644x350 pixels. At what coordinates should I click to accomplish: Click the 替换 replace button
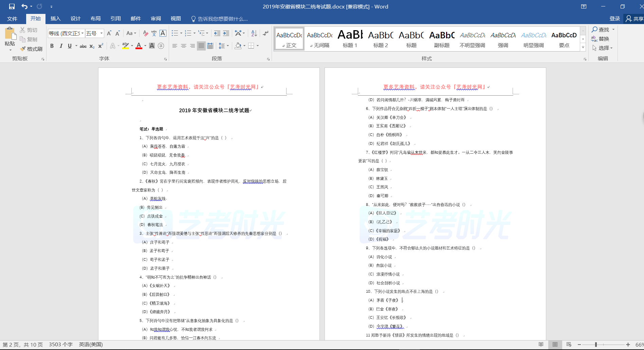(600, 39)
